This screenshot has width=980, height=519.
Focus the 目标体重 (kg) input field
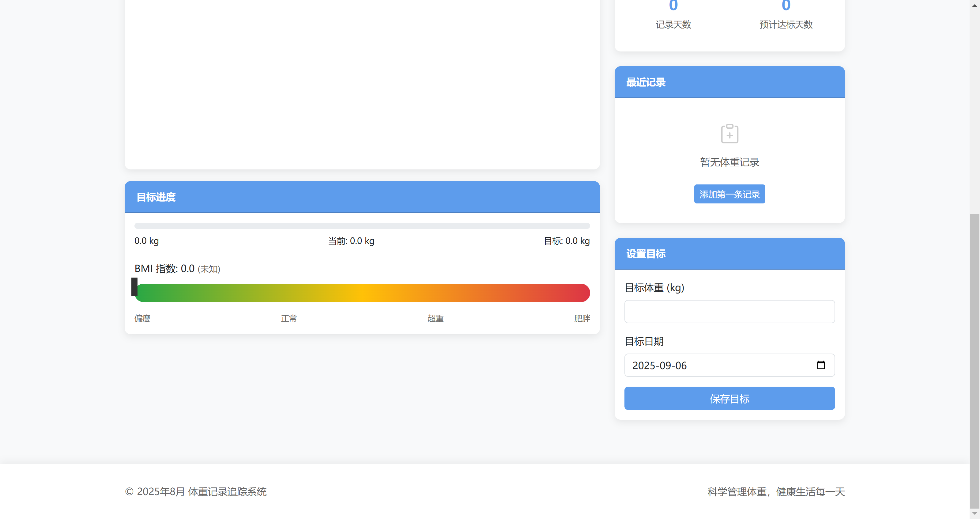click(729, 312)
